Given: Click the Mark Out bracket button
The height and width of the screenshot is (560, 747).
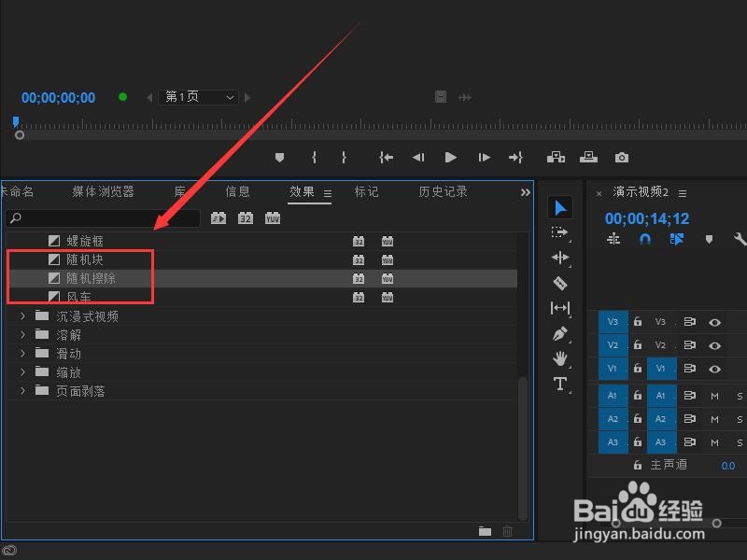Looking at the screenshot, I should [x=344, y=157].
